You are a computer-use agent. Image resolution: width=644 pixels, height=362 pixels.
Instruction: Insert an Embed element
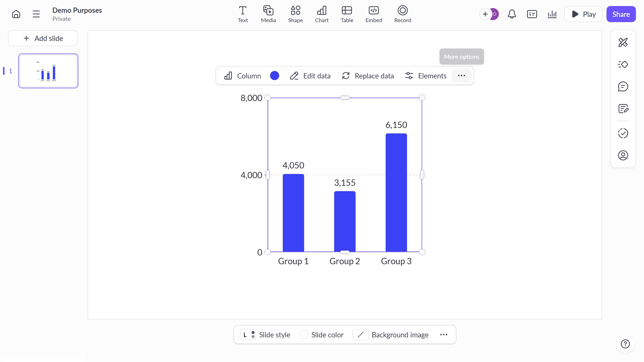click(x=374, y=14)
